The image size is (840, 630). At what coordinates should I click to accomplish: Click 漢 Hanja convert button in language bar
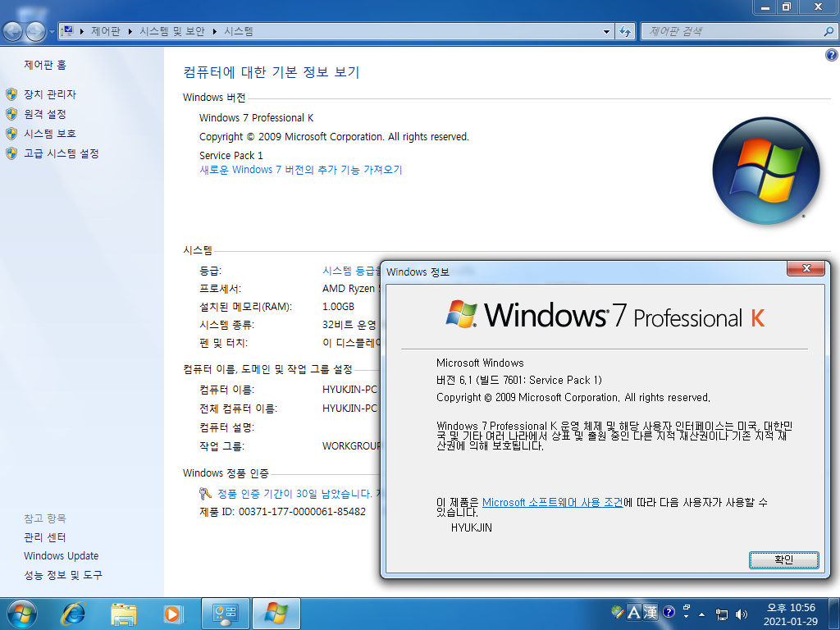tap(651, 612)
